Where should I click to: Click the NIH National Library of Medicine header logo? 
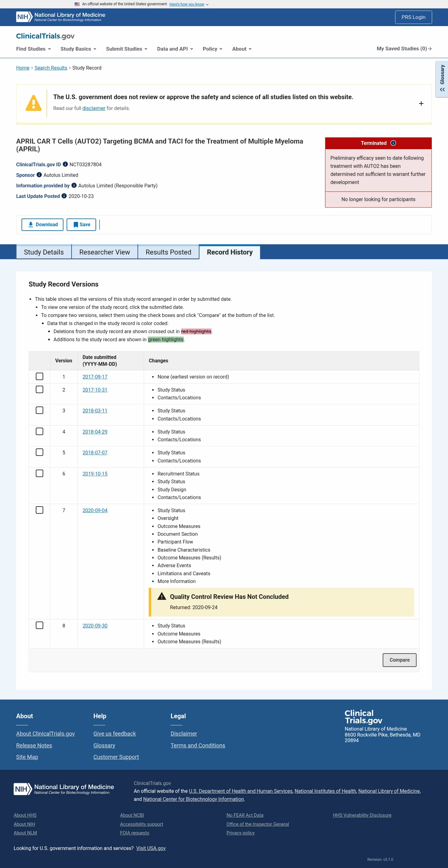point(61,17)
